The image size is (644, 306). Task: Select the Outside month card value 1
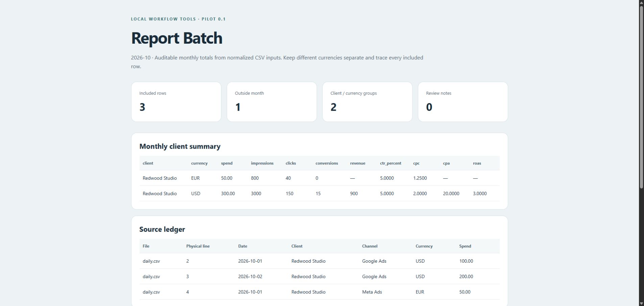click(x=238, y=107)
